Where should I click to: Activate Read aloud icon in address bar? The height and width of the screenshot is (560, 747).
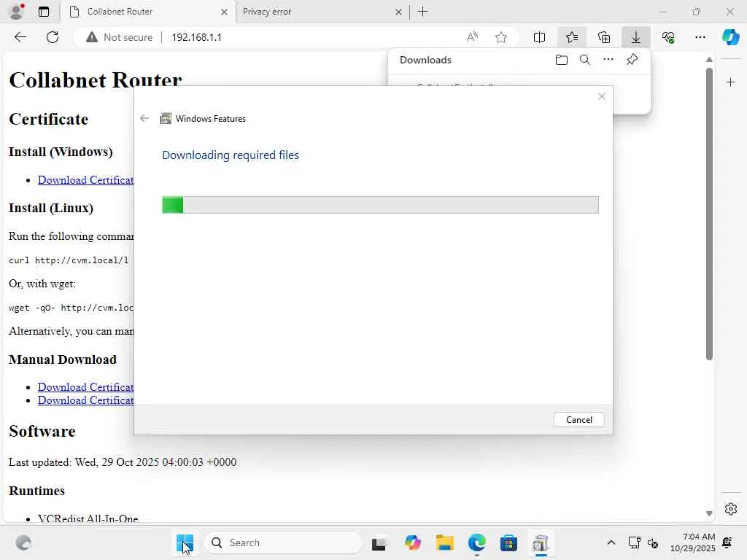(472, 37)
